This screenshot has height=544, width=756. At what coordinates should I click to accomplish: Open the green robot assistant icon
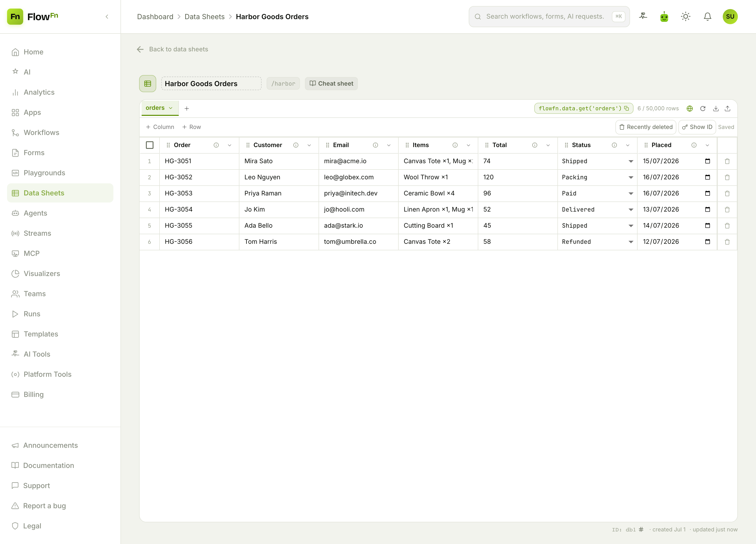point(664,16)
